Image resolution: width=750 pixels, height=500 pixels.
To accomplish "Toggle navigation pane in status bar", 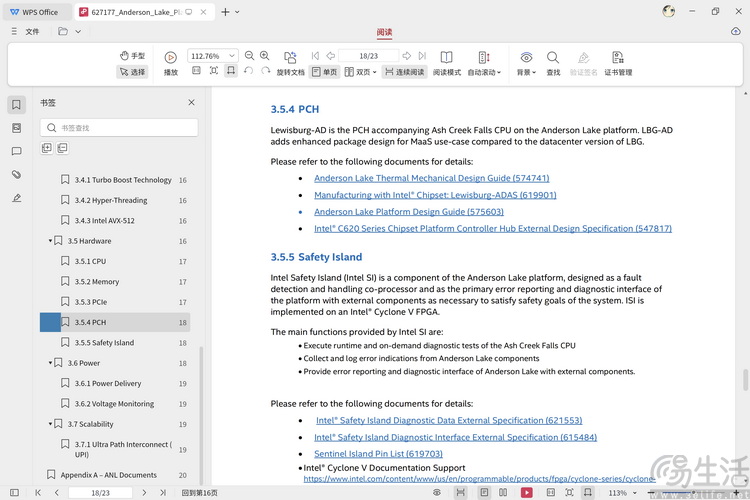I will [x=14, y=492].
